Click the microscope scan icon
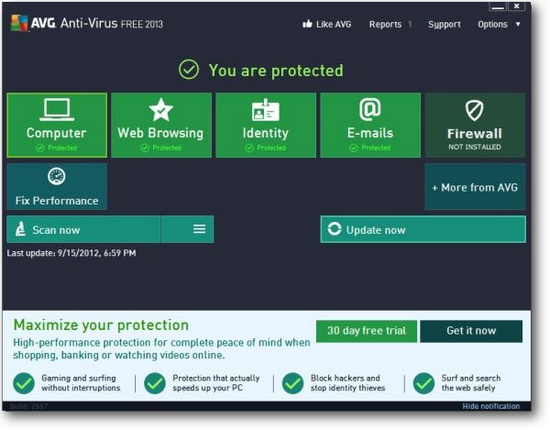This screenshot has width=550, height=430. 21,229
